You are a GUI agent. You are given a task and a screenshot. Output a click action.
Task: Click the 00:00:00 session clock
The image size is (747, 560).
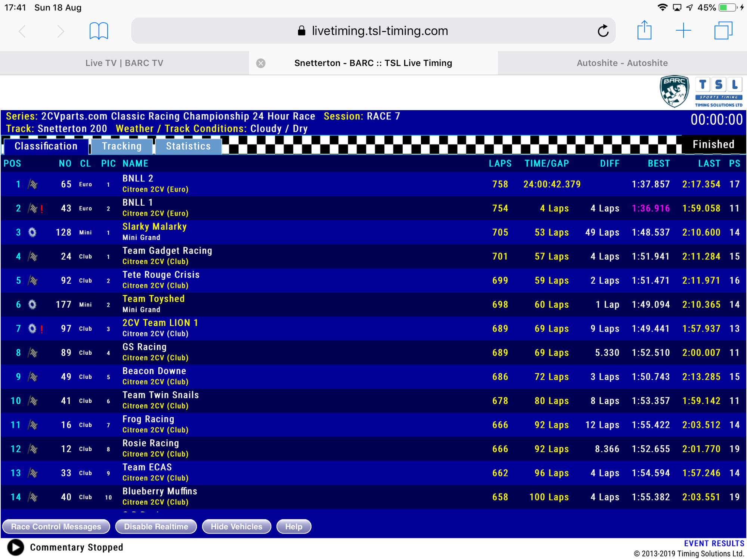[x=716, y=119]
